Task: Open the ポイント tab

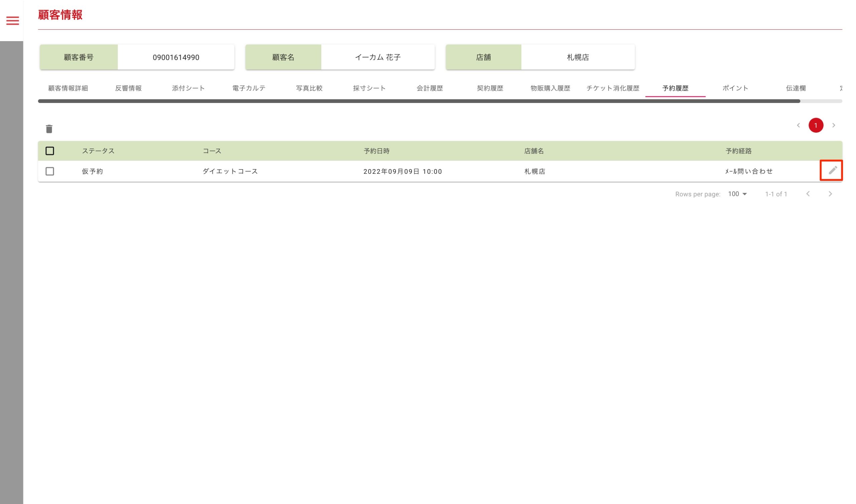Action: pyautogui.click(x=735, y=88)
